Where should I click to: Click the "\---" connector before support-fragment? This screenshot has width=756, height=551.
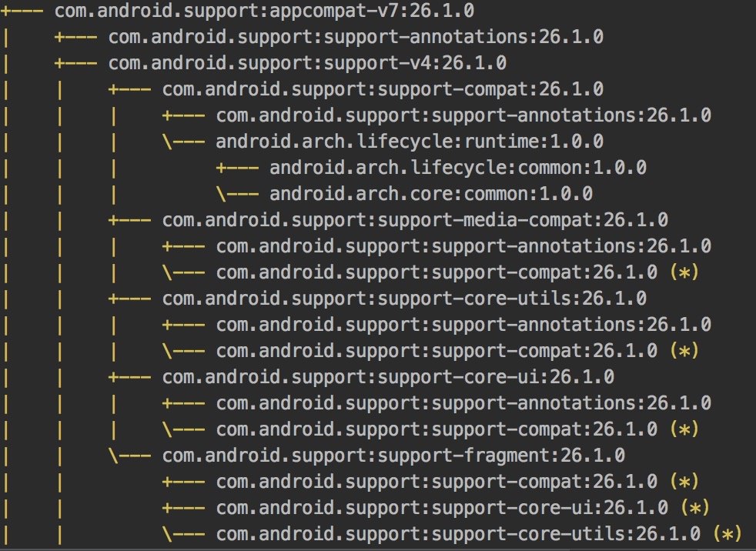pyautogui.click(x=130, y=456)
